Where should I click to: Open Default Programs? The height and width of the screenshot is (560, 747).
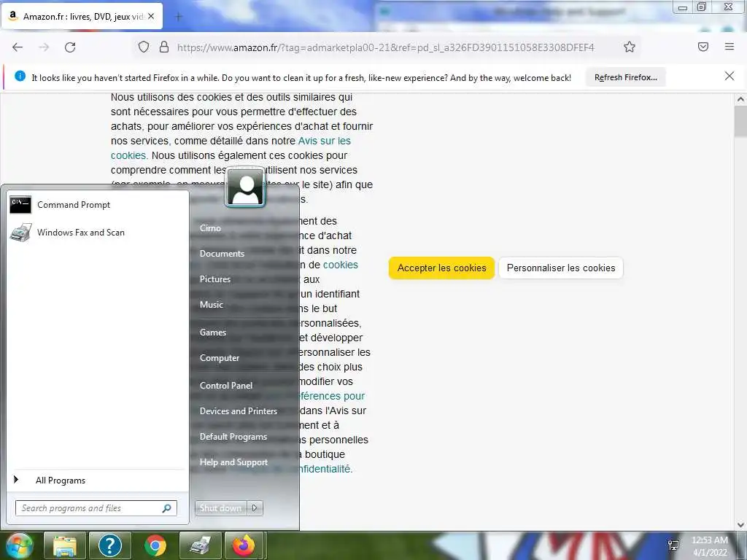point(233,437)
